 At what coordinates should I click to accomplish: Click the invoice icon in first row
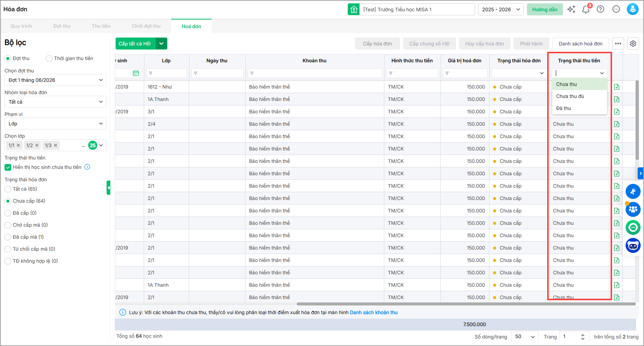click(617, 87)
